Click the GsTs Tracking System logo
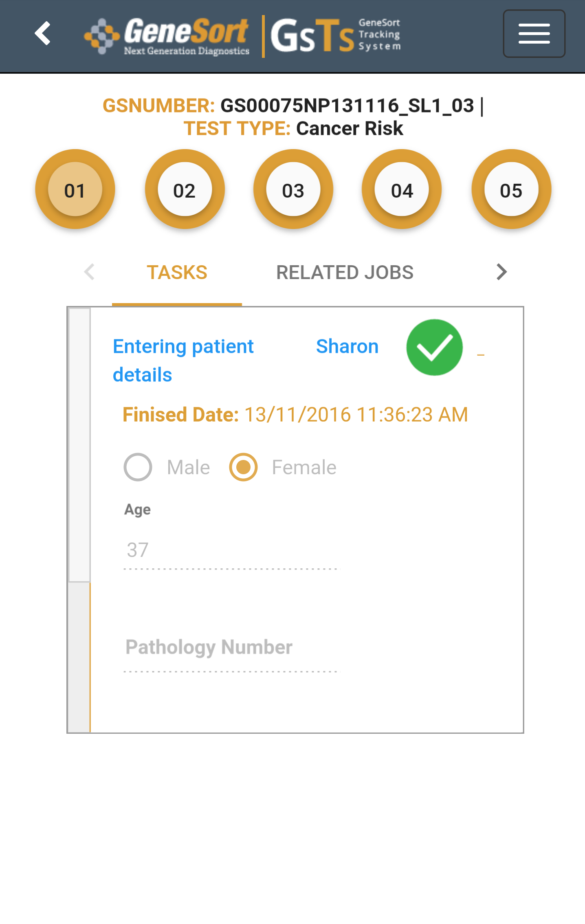Image resolution: width=585 pixels, height=924 pixels. [336, 35]
